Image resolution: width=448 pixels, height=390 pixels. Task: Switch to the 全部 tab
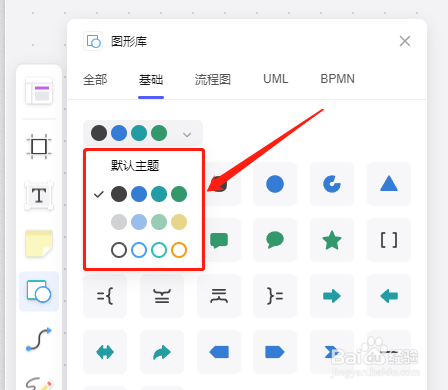pyautogui.click(x=95, y=80)
